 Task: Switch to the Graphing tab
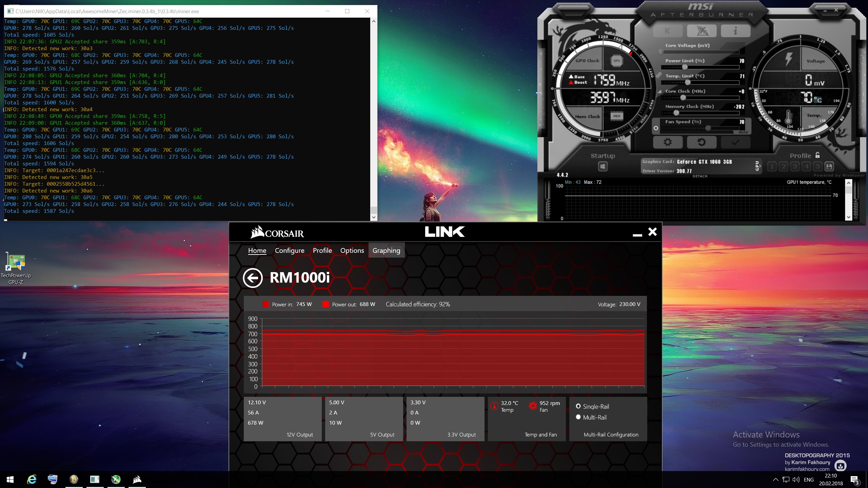click(x=386, y=250)
